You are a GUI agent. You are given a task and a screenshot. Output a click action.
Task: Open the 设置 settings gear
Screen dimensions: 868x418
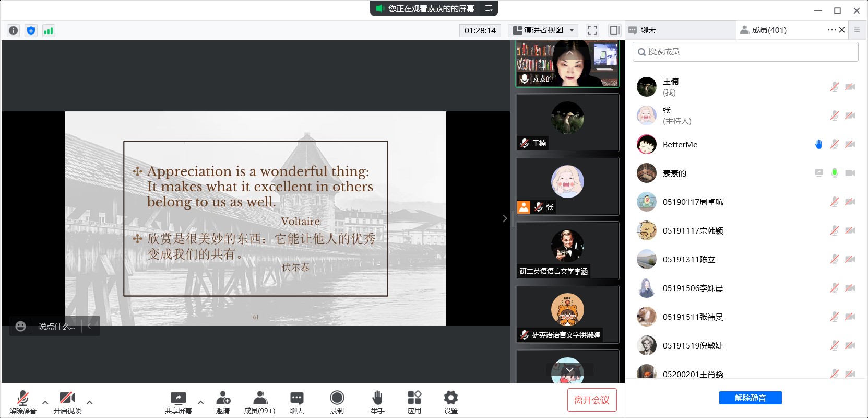(x=450, y=402)
